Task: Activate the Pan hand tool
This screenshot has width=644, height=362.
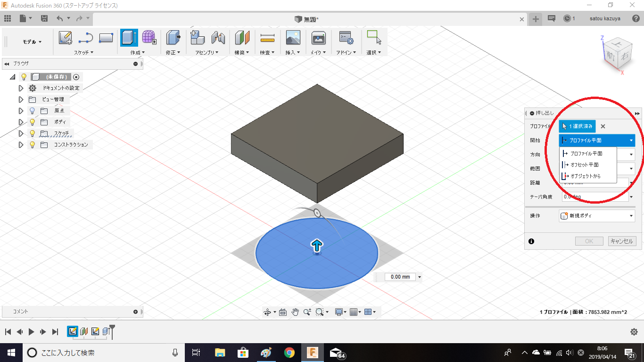Action: click(x=295, y=312)
